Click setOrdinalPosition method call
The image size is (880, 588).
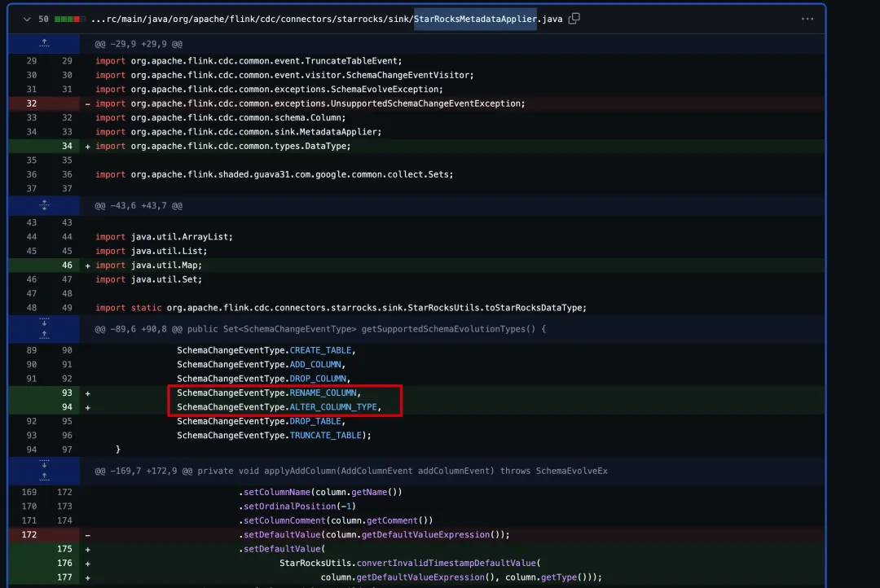[x=289, y=506]
